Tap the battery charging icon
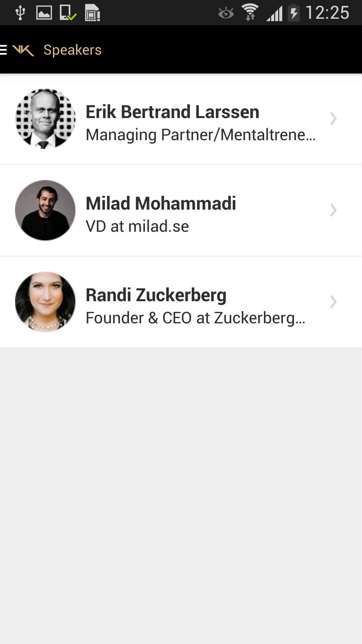 [x=294, y=13]
